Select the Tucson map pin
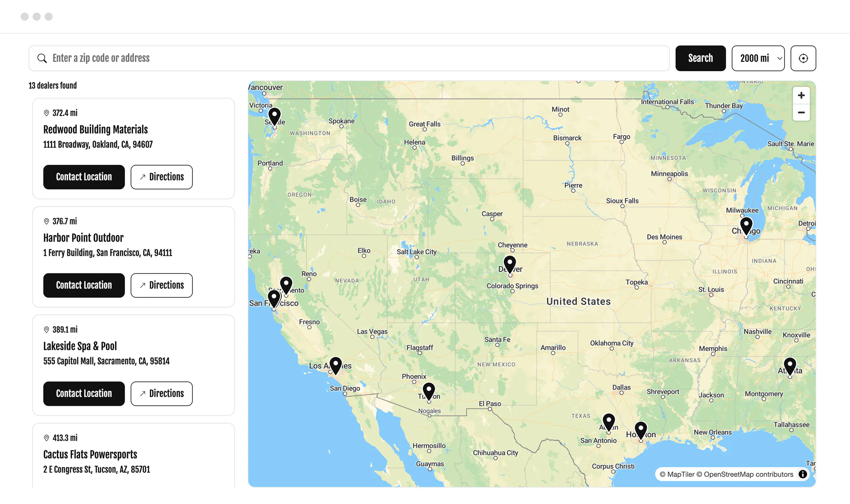The image size is (850, 504). click(429, 391)
